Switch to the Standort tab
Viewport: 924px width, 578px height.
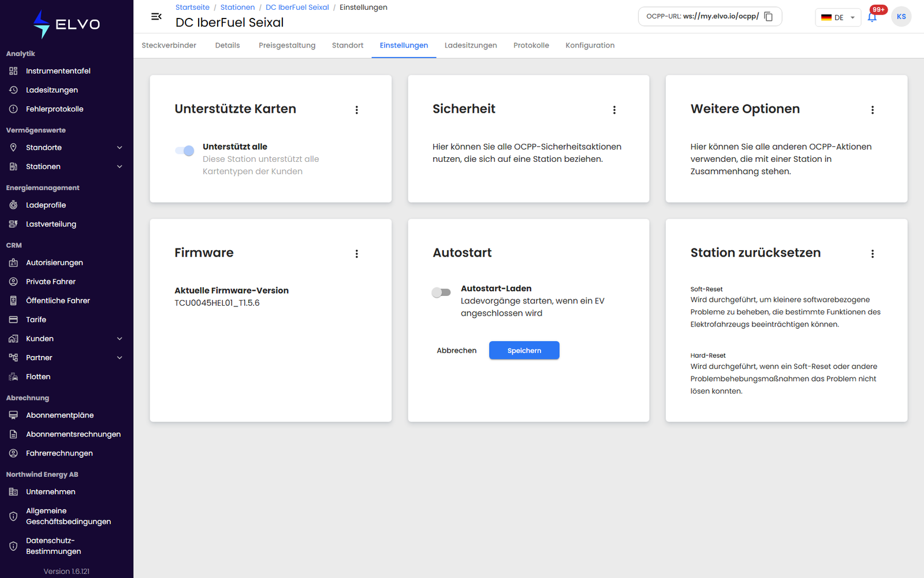348,46
